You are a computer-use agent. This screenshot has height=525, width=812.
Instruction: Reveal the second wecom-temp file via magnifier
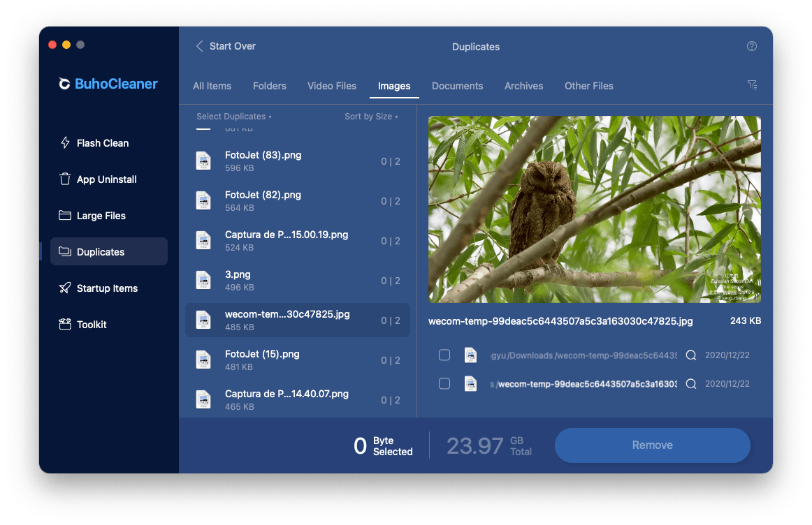(691, 383)
